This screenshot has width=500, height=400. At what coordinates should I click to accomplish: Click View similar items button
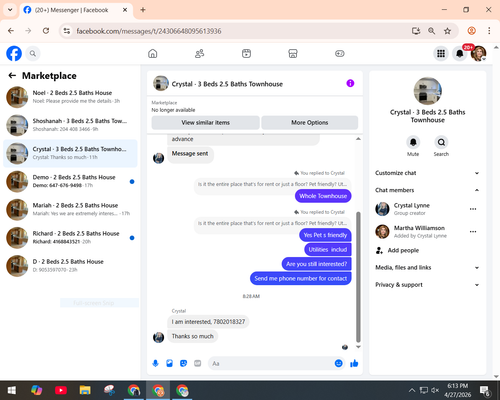pyautogui.click(x=205, y=122)
